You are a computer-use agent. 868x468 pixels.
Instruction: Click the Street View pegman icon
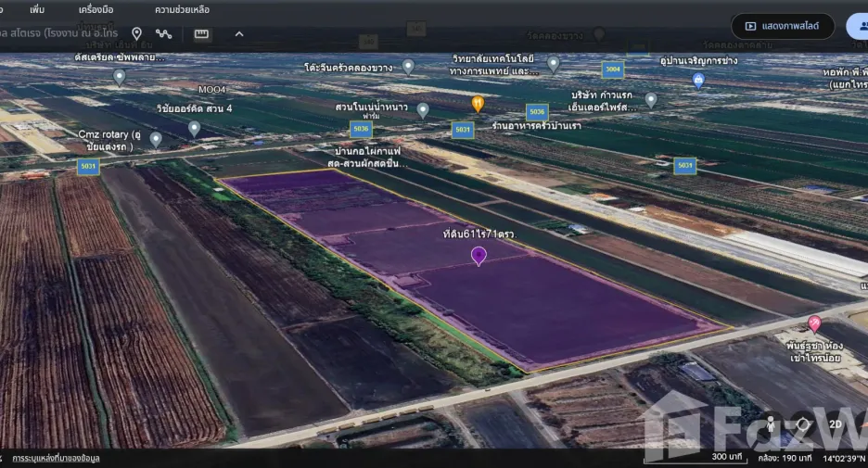pos(770,424)
